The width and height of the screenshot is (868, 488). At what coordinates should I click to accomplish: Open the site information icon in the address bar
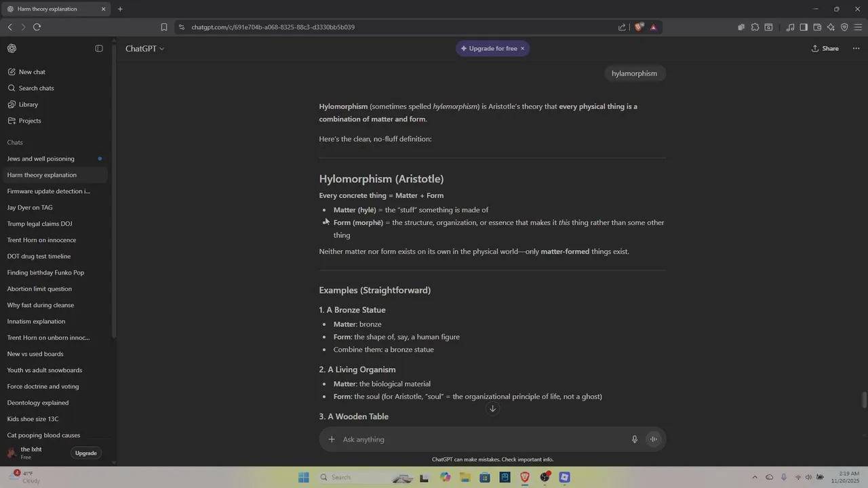click(x=181, y=27)
